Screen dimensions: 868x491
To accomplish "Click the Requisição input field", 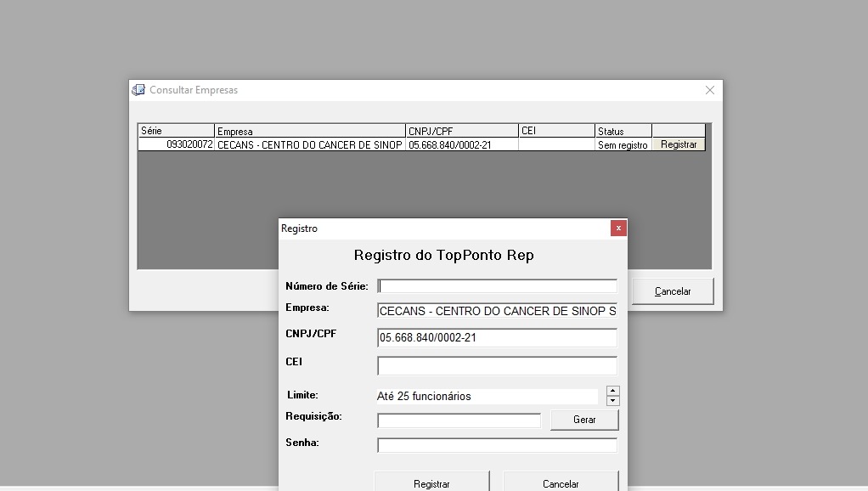I will point(459,420).
